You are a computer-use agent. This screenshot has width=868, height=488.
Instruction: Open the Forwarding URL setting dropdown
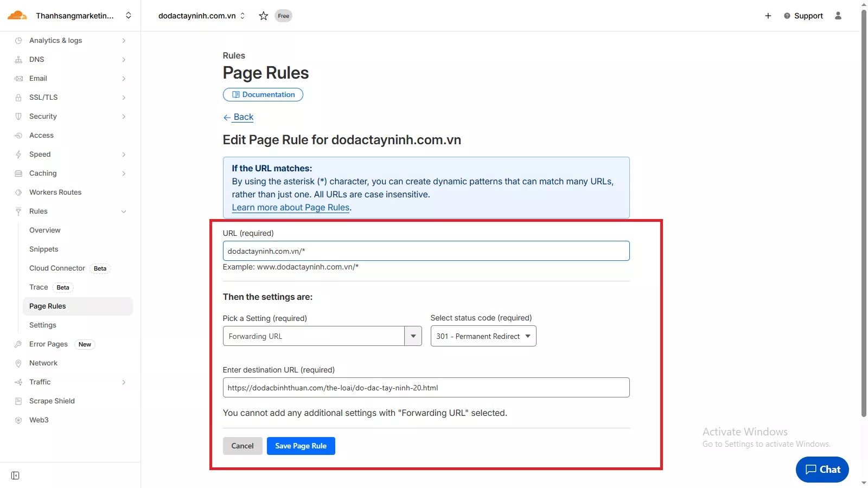pyautogui.click(x=413, y=336)
